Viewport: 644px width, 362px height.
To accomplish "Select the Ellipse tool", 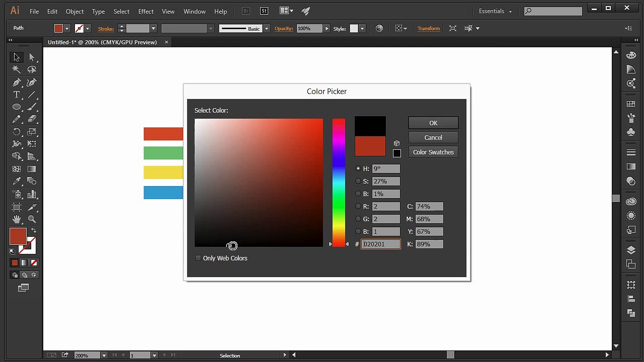I will 17,107.
